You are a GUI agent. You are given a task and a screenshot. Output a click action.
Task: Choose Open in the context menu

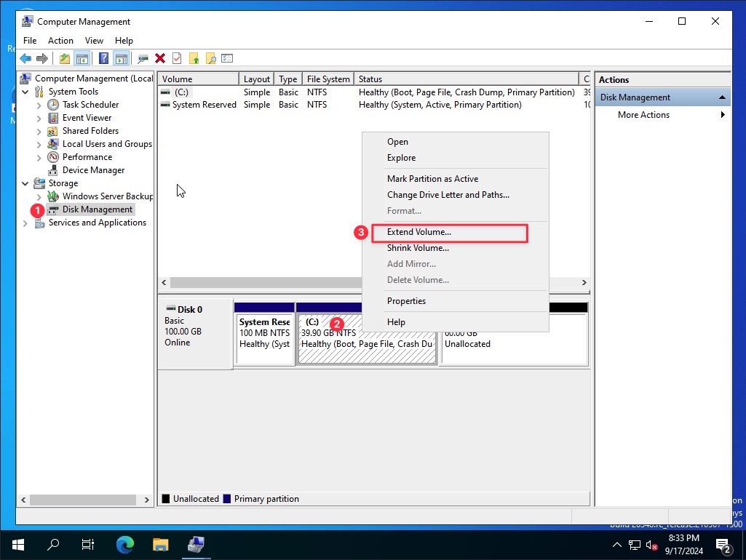(x=456, y=142)
